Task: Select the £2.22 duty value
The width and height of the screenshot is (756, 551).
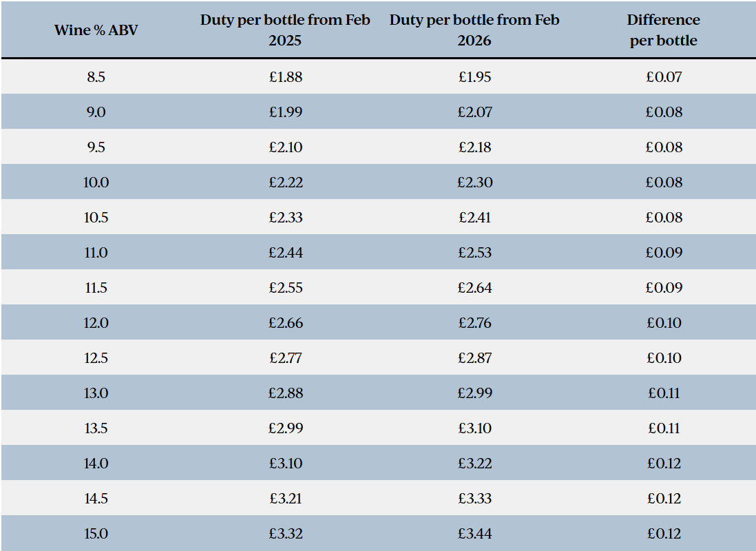Action: [285, 183]
